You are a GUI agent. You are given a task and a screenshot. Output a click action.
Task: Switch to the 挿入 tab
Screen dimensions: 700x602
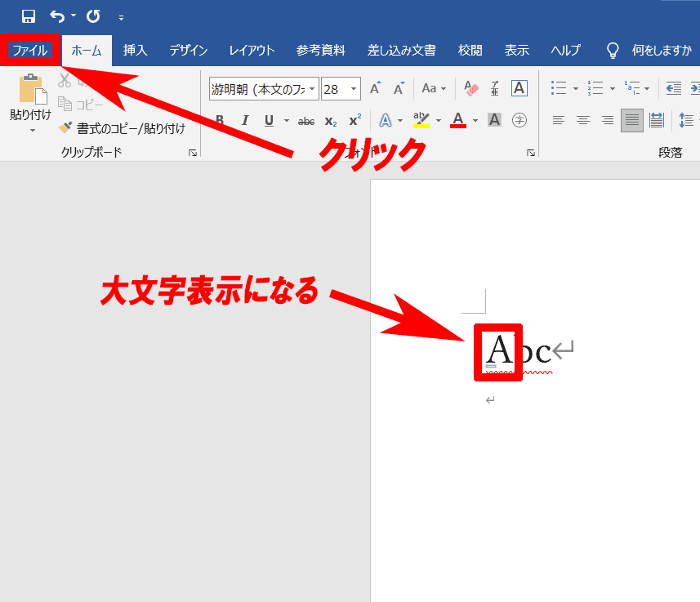point(135,51)
